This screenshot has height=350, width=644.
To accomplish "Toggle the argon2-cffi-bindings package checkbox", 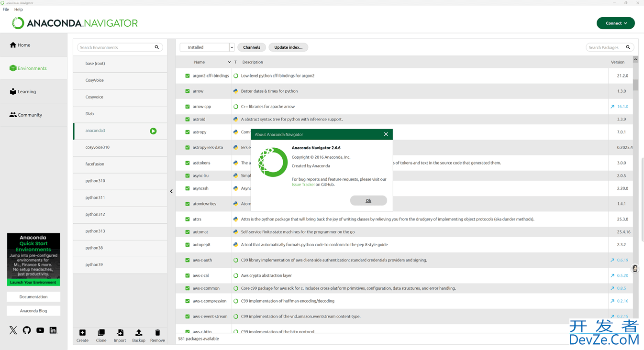I will [188, 76].
